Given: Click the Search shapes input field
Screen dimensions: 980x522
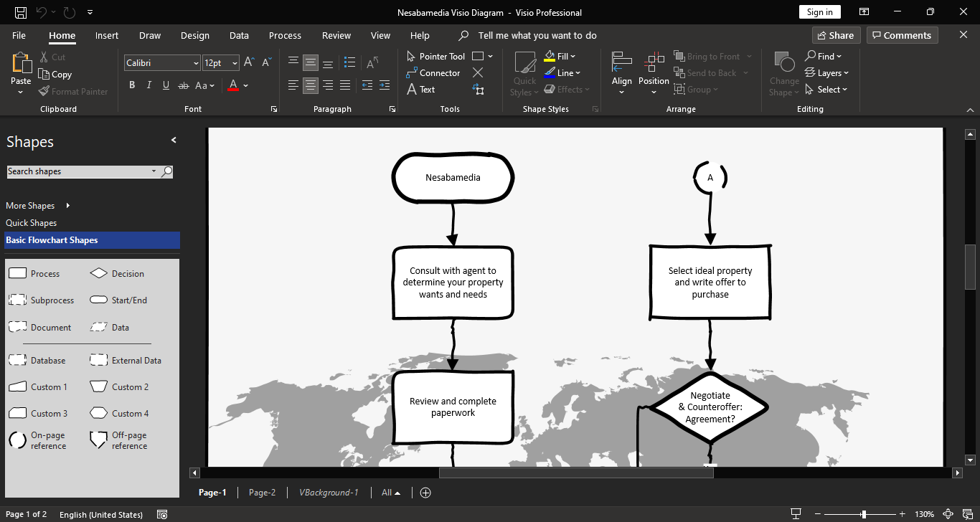Looking at the screenshot, I should click(x=79, y=171).
